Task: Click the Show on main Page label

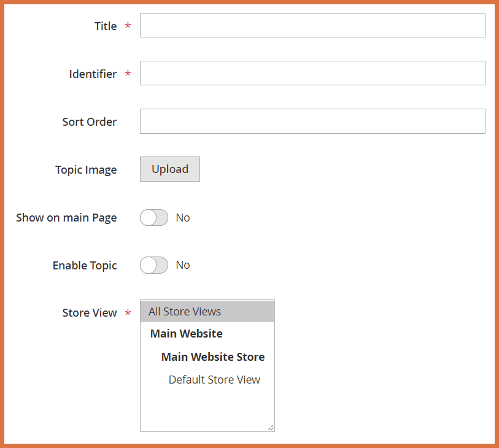Action: [66, 218]
